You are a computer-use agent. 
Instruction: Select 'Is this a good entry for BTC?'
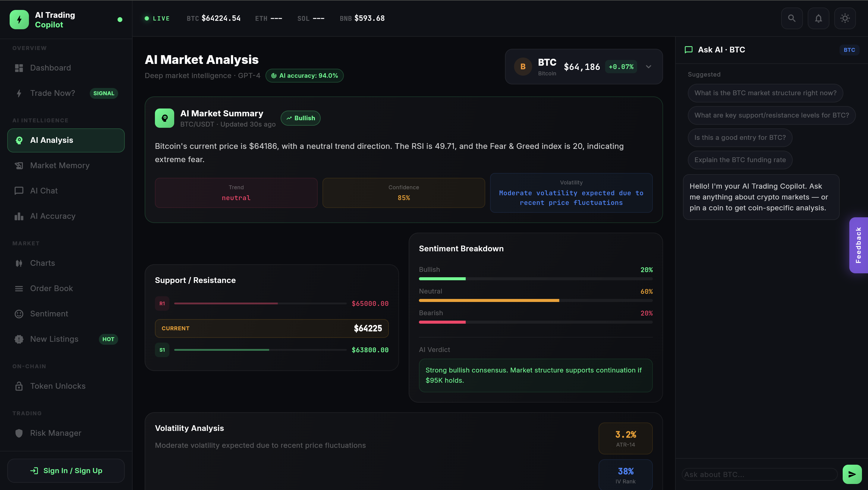tap(740, 137)
